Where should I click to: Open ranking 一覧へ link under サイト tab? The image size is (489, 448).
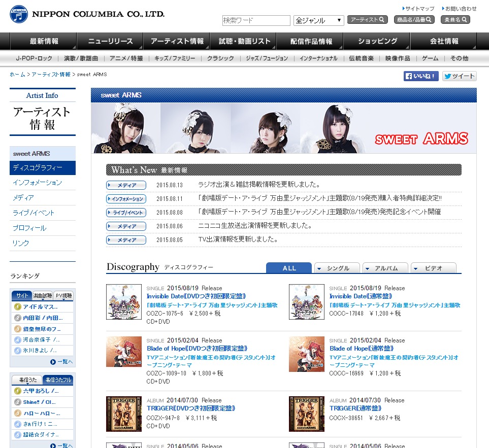[61, 362]
